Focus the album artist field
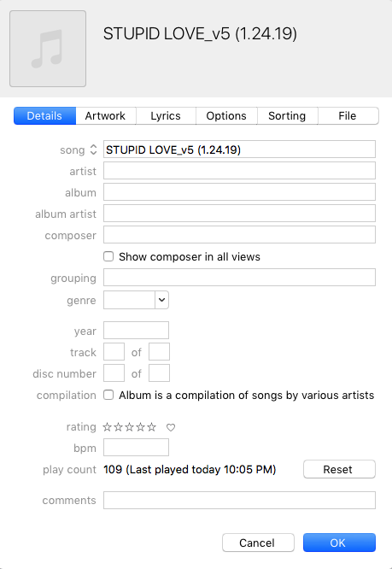The width and height of the screenshot is (392, 569). tap(239, 214)
